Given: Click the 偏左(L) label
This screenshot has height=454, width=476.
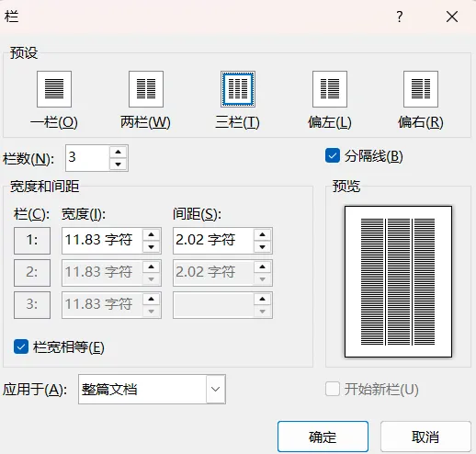Looking at the screenshot, I should coord(330,122).
